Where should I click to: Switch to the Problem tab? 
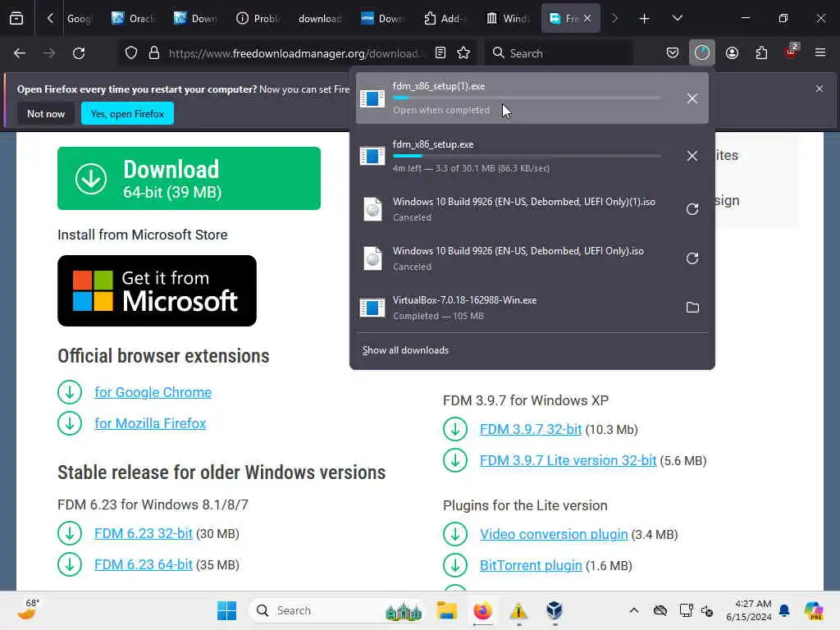click(258, 19)
